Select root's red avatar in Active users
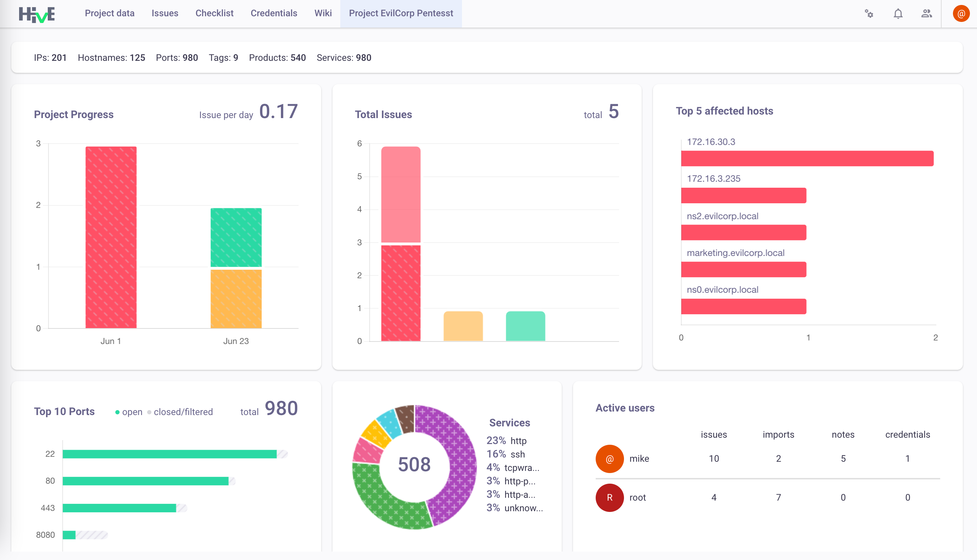 609,497
